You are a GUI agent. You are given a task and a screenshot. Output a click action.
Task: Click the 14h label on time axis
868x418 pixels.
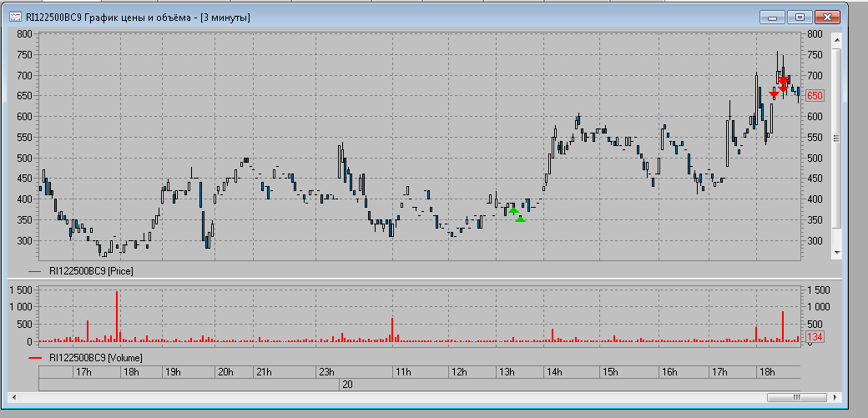[x=554, y=372]
